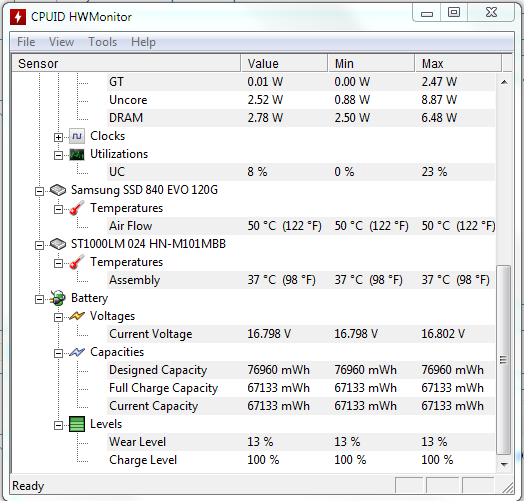Select the Air Flow temperature row
The height and width of the screenshot is (501, 524).
(x=301, y=226)
